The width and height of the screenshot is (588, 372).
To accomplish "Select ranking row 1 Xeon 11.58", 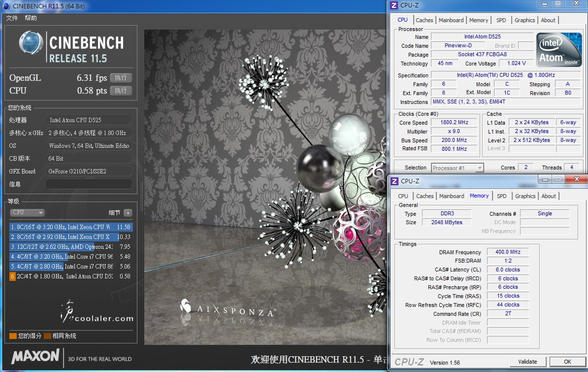I will point(71,227).
